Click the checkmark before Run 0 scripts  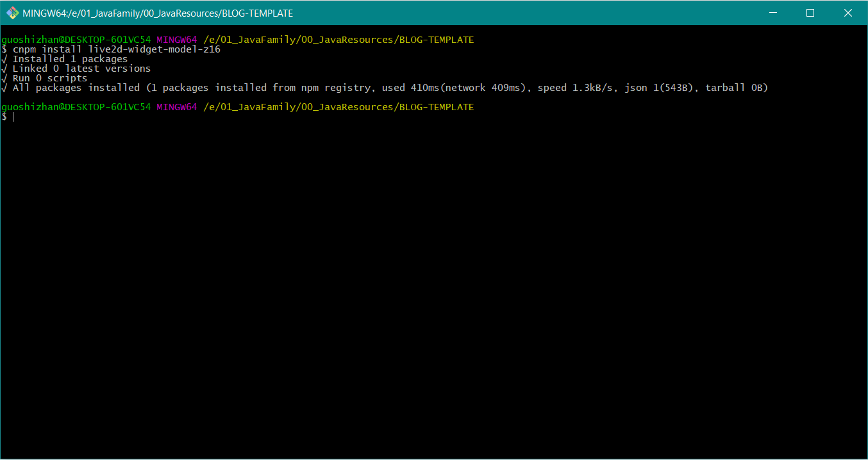[x=4, y=78]
